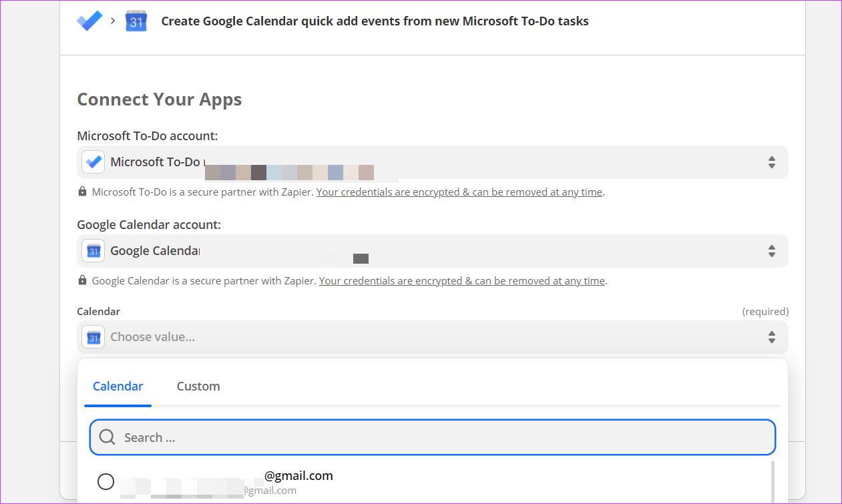Click the Google Calendar icon in account field
Image resolution: width=842 pixels, height=504 pixels.
coord(93,250)
